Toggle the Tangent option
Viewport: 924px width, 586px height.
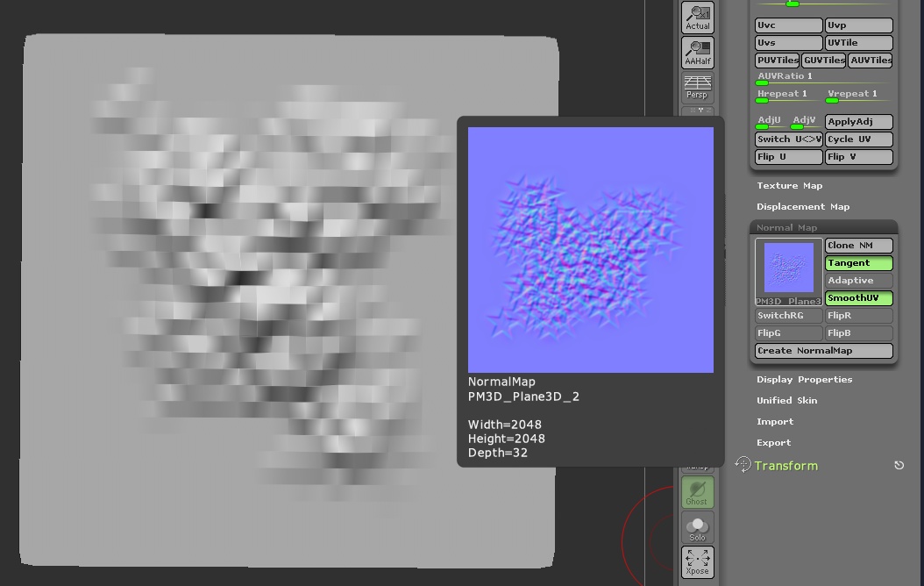point(858,263)
